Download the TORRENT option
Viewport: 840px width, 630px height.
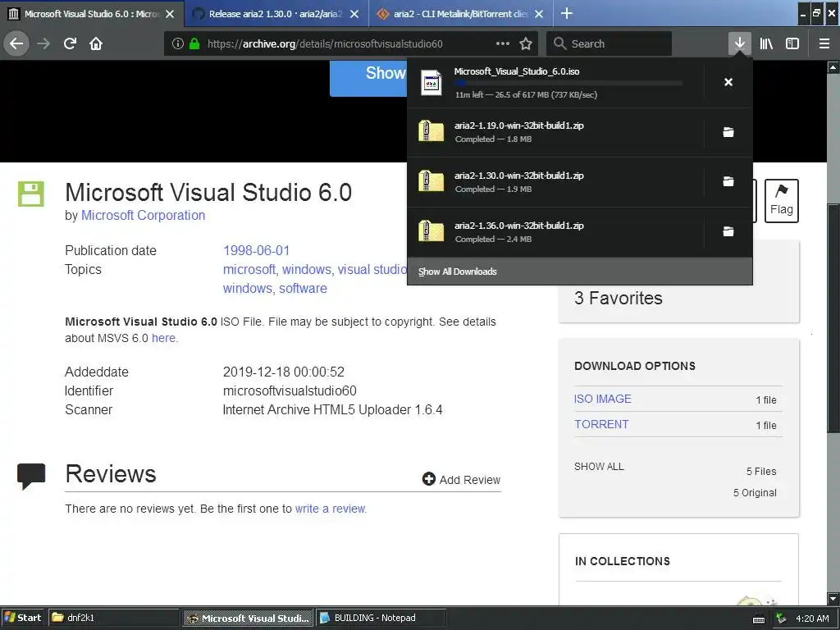point(601,424)
